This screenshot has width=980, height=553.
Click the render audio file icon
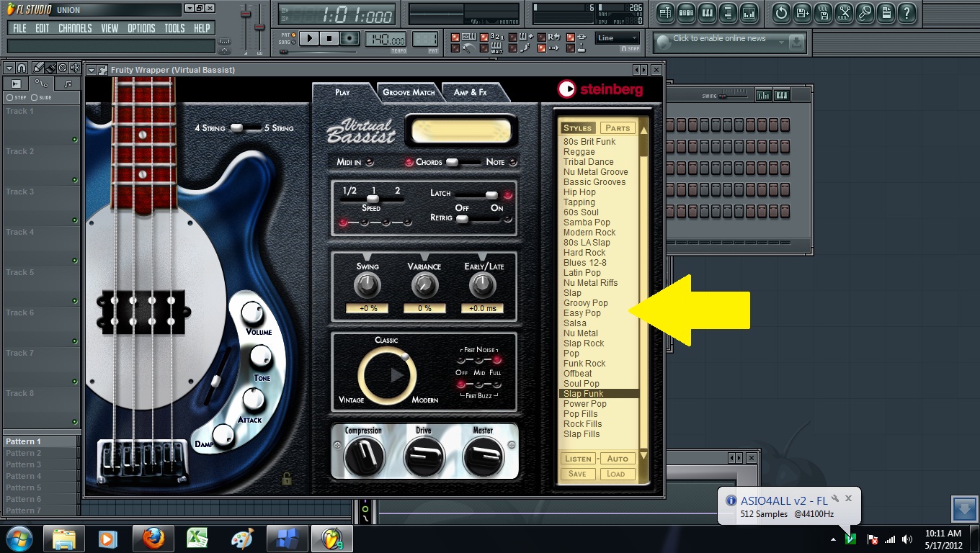click(x=823, y=12)
